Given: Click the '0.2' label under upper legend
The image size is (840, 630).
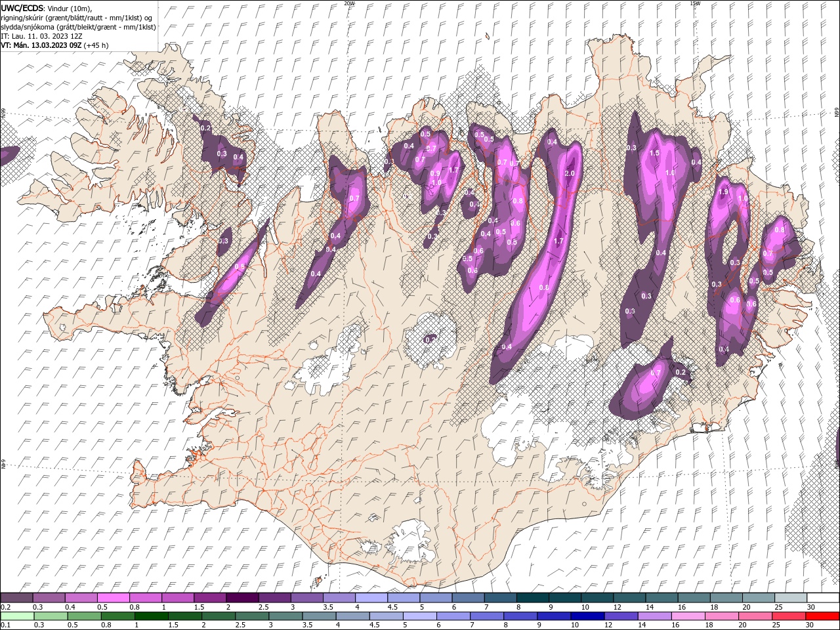Looking at the screenshot, I should pyautogui.click(x=5, y=607).
